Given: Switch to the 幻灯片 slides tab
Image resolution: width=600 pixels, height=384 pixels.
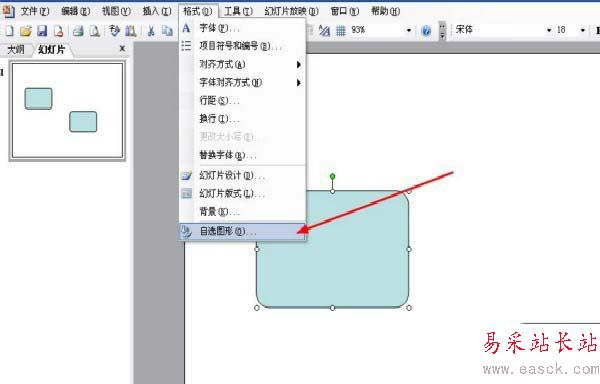Looking at the screenshot, I should tap(52, 50).
